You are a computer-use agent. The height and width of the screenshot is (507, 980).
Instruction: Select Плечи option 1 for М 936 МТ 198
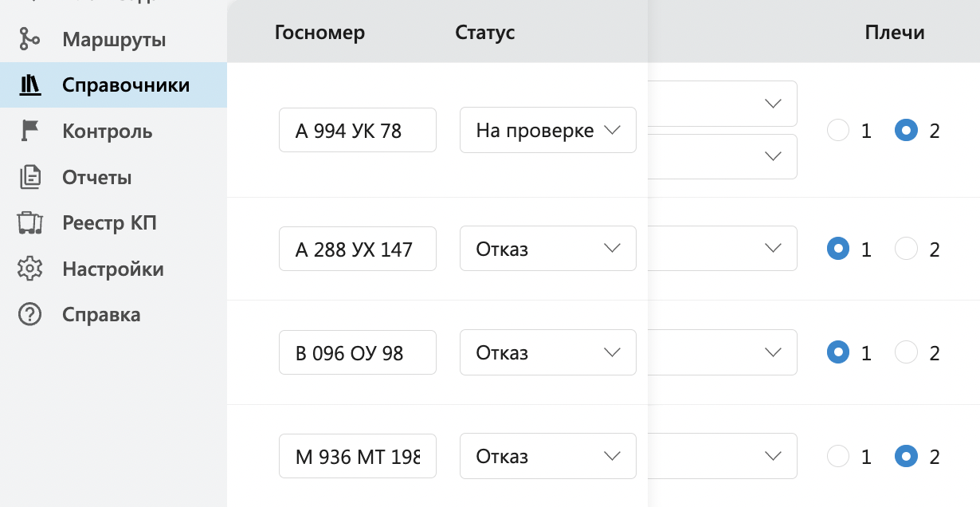(838, 457)
